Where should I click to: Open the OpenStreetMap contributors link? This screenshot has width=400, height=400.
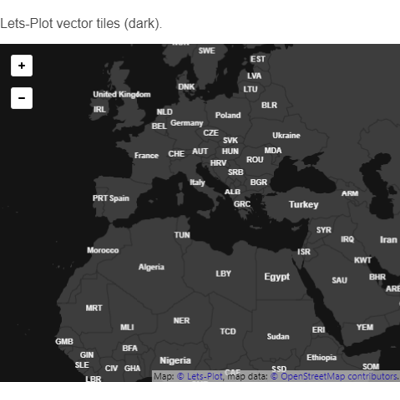pyautogui.click(x=335, y=377)
